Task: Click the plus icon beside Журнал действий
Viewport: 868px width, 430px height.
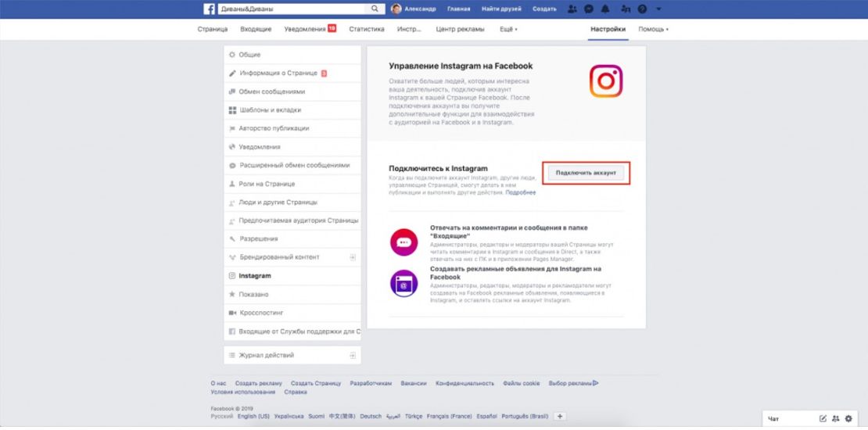Action: tap(353, 355)
